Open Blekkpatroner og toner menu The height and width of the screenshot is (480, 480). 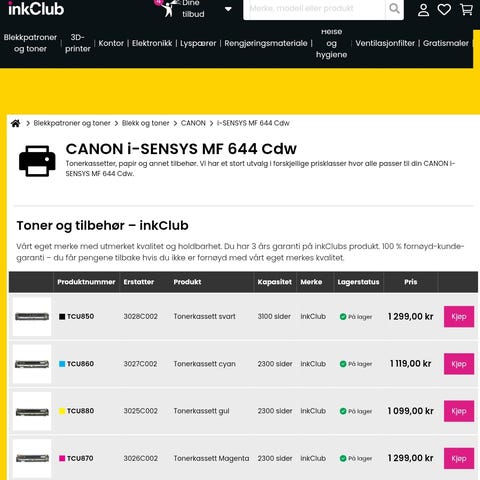30,43
